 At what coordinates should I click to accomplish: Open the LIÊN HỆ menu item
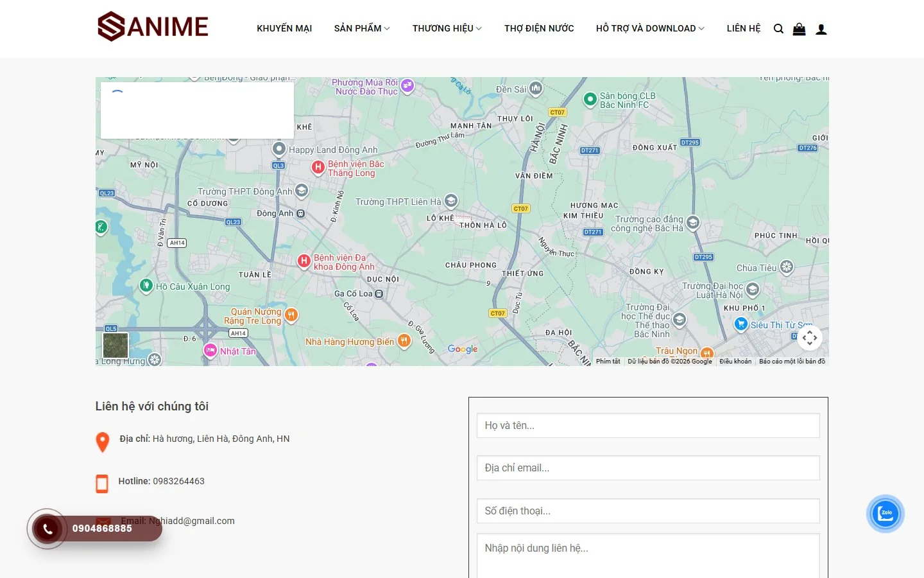point(744,28)
